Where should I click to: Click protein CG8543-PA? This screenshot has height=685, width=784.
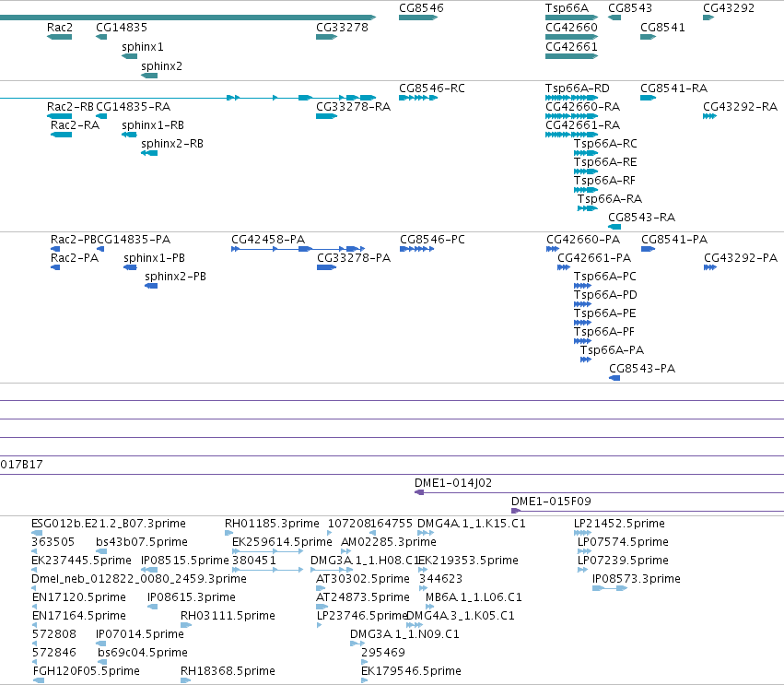point(614,378)
